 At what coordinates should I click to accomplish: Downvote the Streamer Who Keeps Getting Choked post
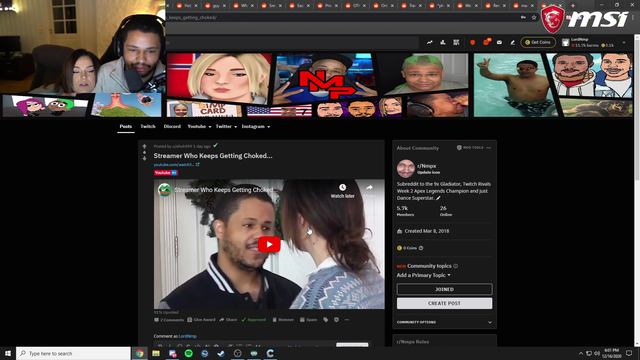[144, 158]
